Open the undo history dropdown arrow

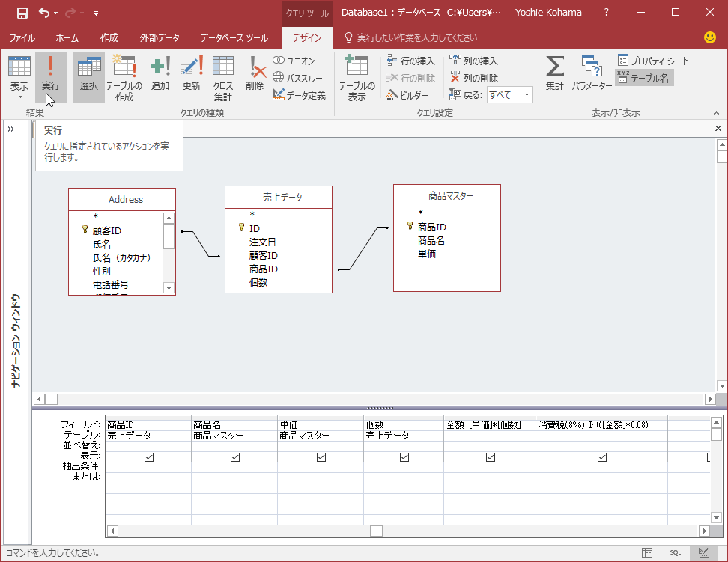coord(55,13)
